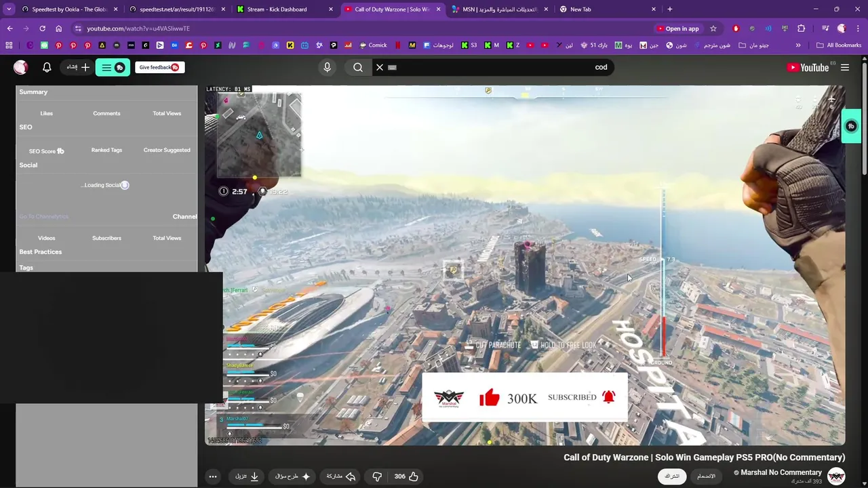Open the YouTube notifications bell
Screen dimensions: 868x488
[x=47, y=67]
